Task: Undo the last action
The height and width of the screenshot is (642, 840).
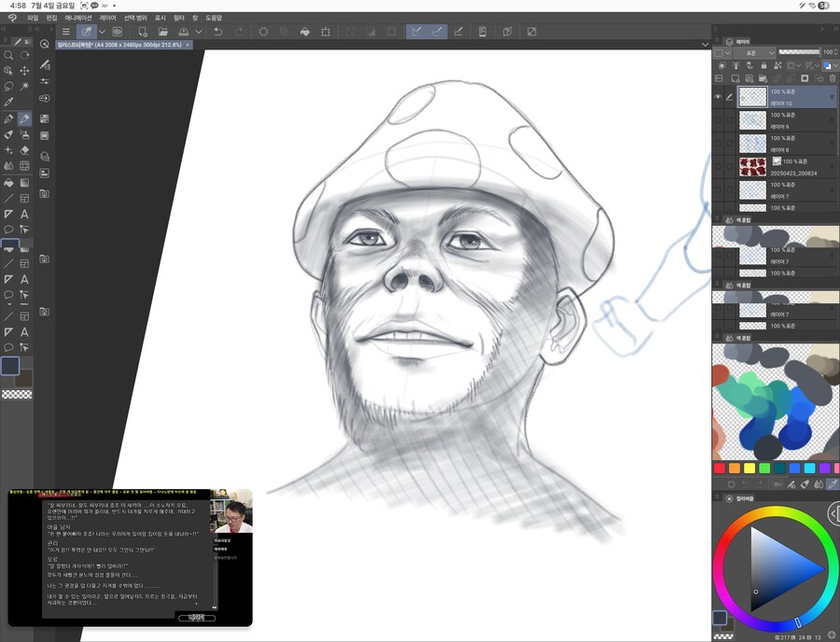Action: click(218, 32)
